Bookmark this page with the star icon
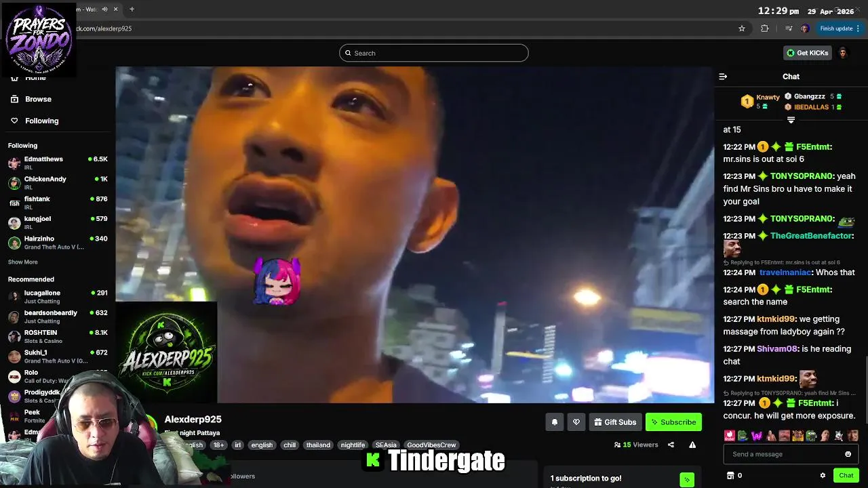Screen dimensions: 868x488 [x=742, y=28]
